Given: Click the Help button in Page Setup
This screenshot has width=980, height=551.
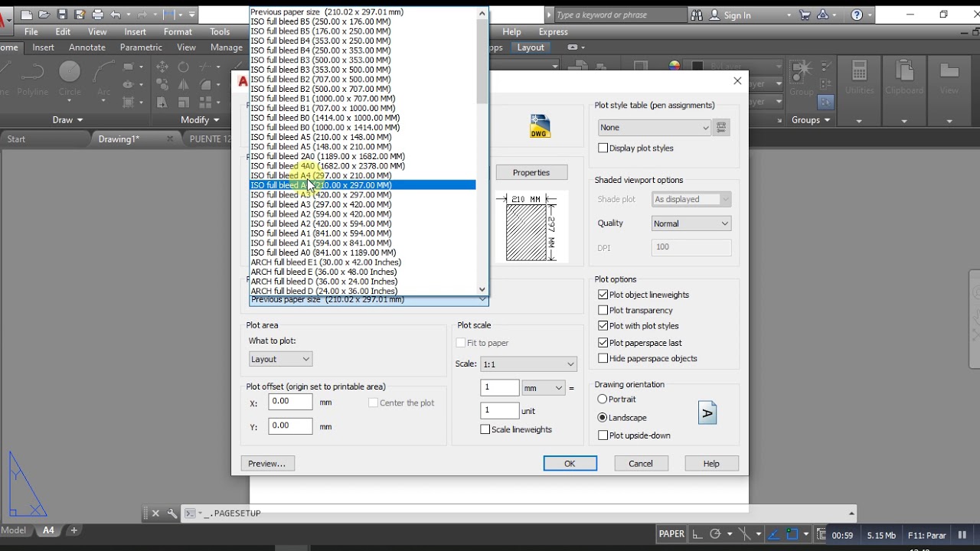Looking at the screenshot, I should point(711,464).
